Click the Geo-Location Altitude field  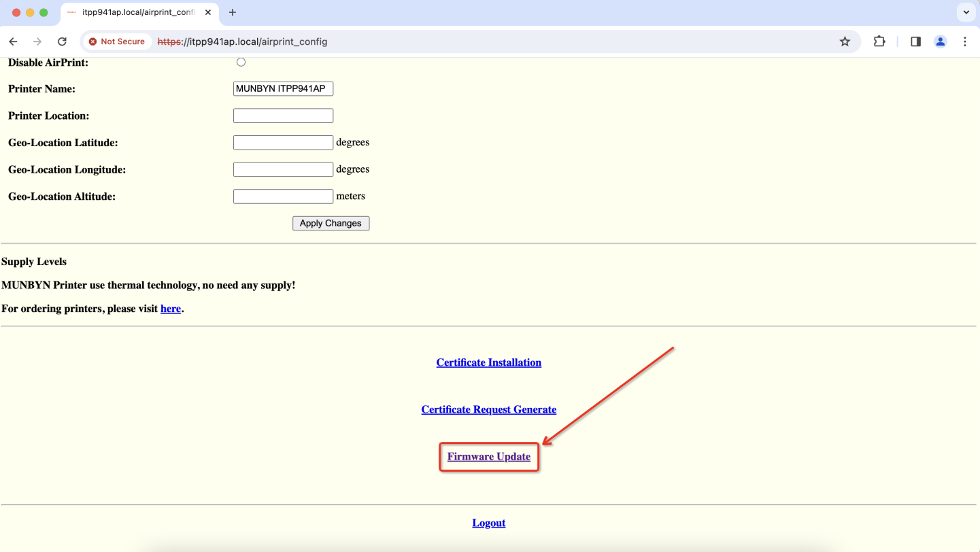pos(283,196)
